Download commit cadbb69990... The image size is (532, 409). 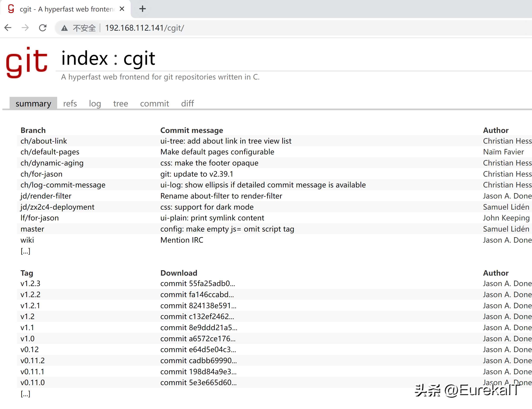tap(199, 361)
